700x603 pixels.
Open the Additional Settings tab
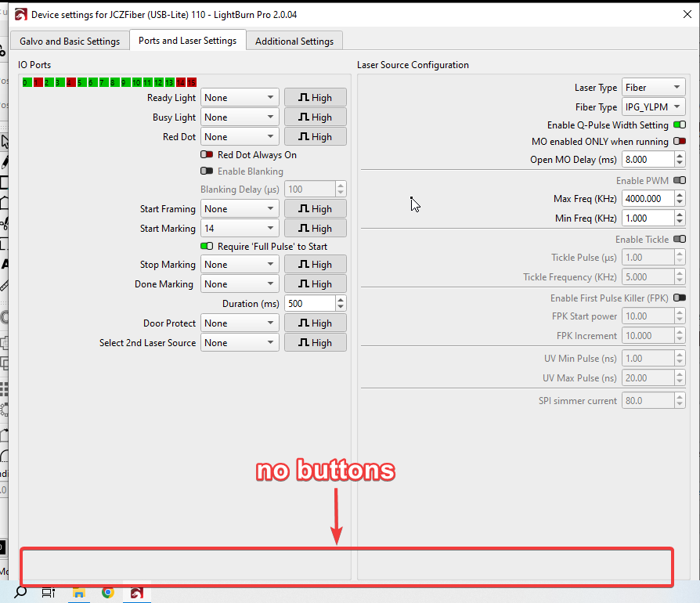coord(294,42)
